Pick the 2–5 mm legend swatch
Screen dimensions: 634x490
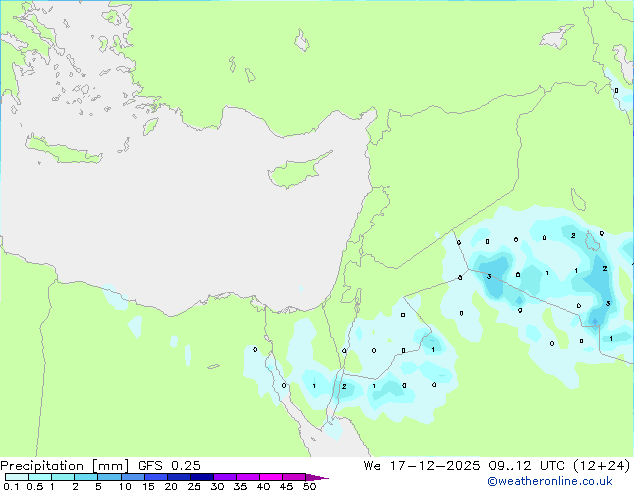click(86, 477)
